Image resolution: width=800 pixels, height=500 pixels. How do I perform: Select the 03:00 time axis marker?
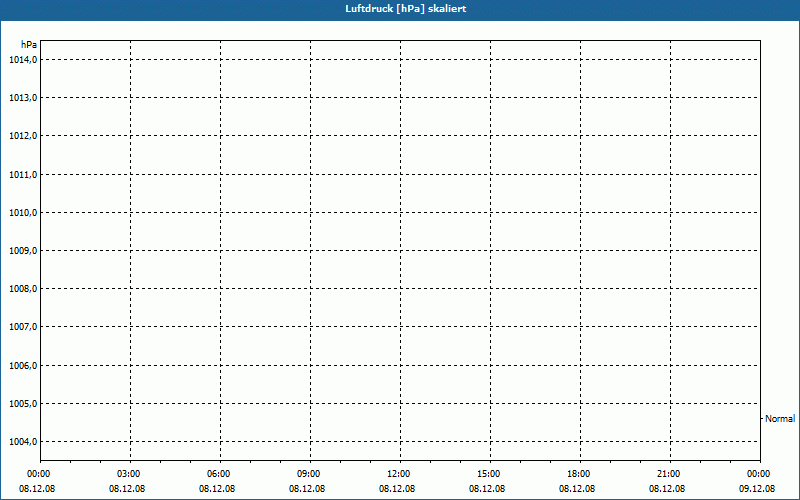click(x=129, y=474)
